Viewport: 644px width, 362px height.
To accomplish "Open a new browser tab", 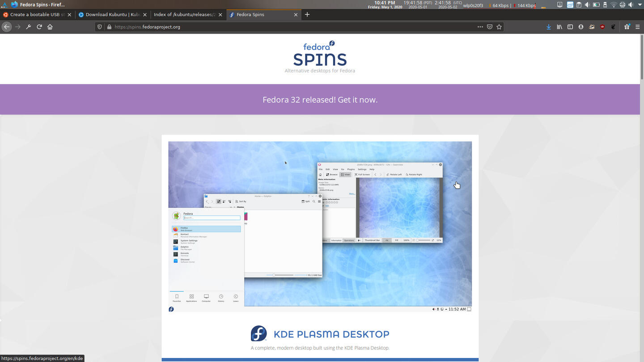I will (307, 14).
